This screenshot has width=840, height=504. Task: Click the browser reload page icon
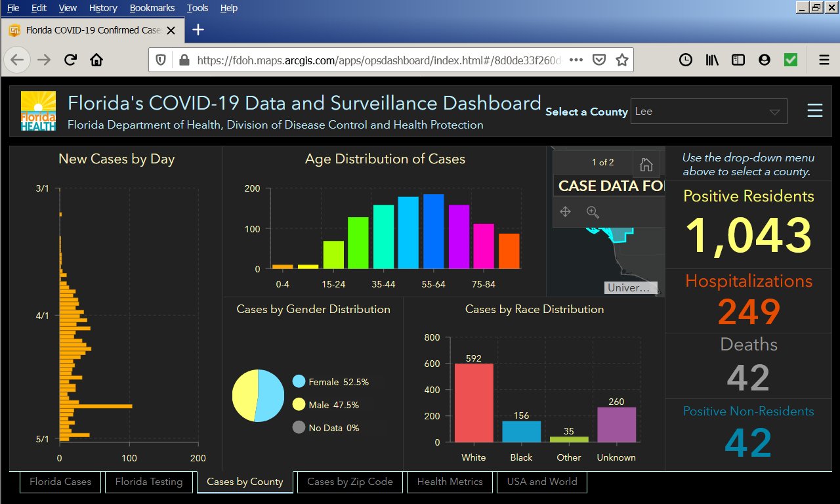70,60
